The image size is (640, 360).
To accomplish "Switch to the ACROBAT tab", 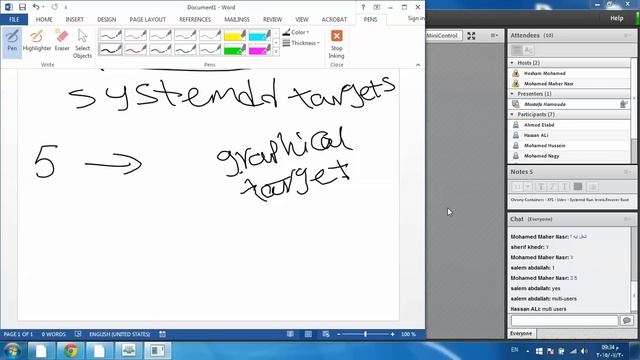I will click(334, 19).
